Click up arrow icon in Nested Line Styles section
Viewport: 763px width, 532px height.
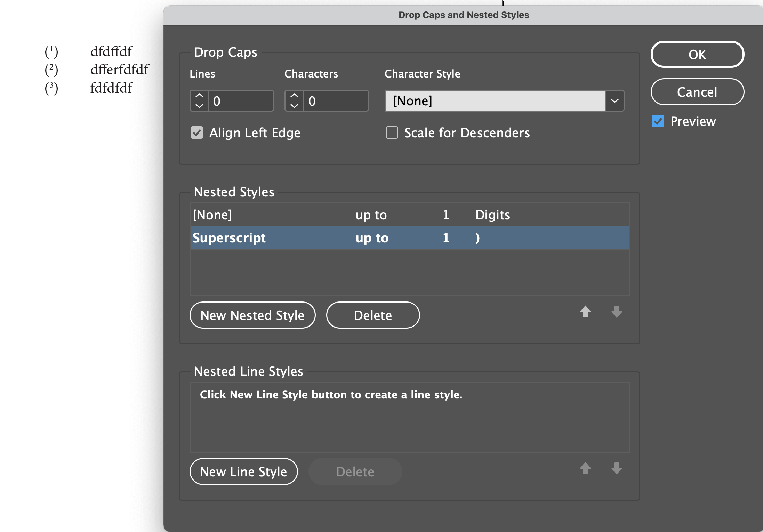pyautogui.click(x=585, y=469)
